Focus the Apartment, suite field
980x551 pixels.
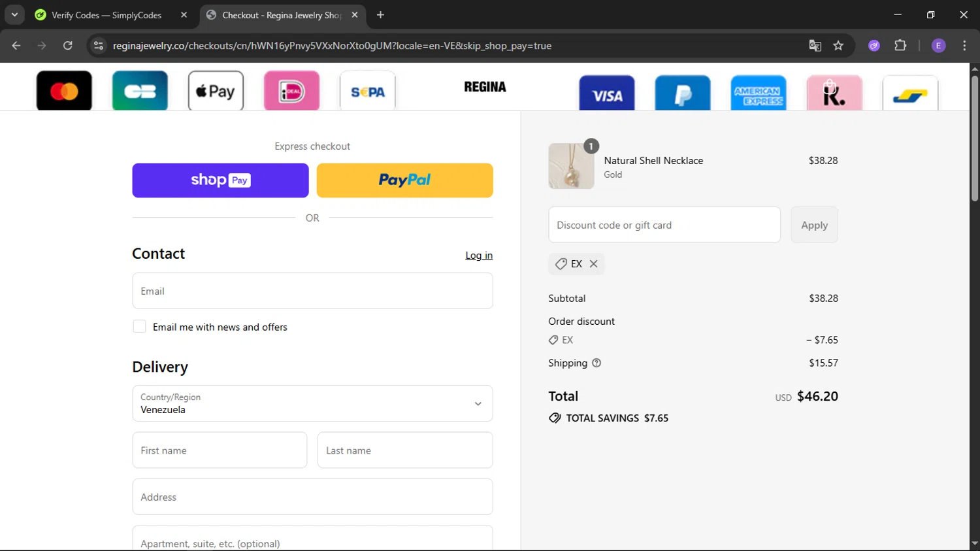tap(312, 539)
